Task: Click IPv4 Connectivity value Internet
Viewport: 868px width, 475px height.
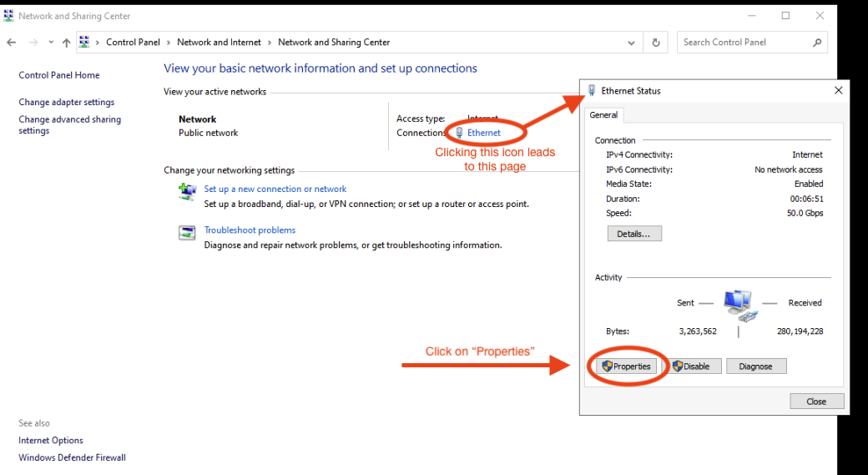Action: point(807,154)
